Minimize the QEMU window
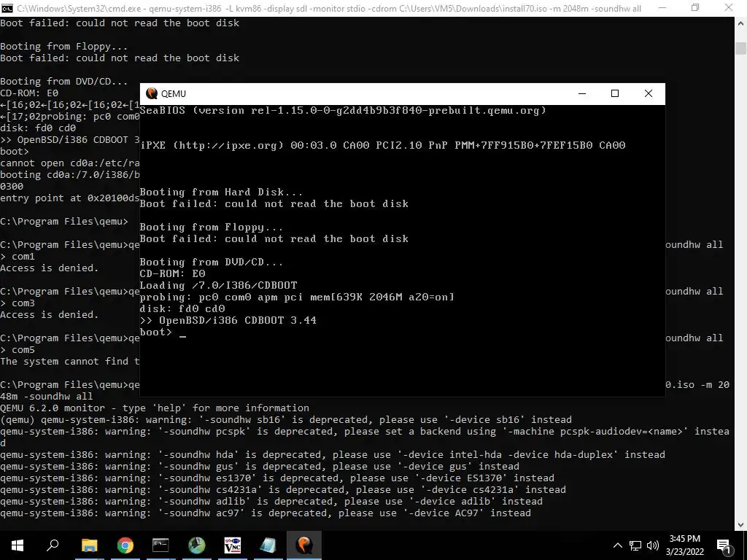Viewport: 747px width, 560px height. tap(582, 93)
